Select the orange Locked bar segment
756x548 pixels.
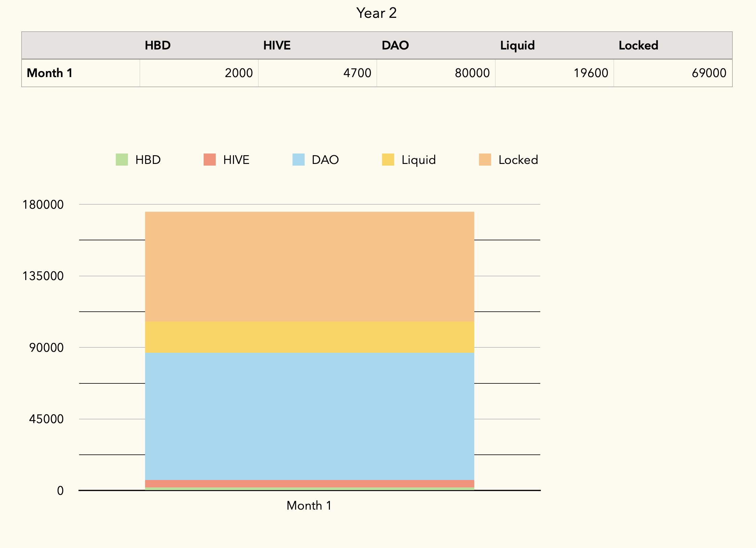tap(310, 267)
